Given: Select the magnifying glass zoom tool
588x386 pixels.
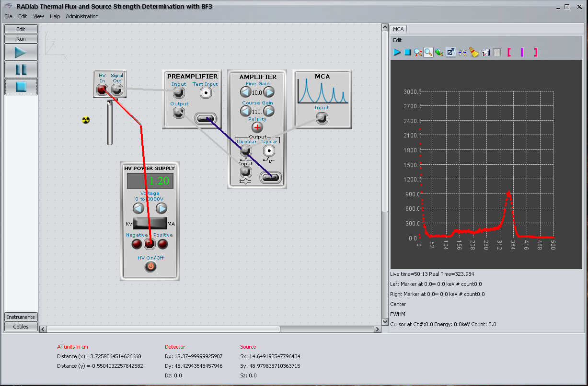Looking at the screenshot, I should pyautogui.click(x=428, y=52).
